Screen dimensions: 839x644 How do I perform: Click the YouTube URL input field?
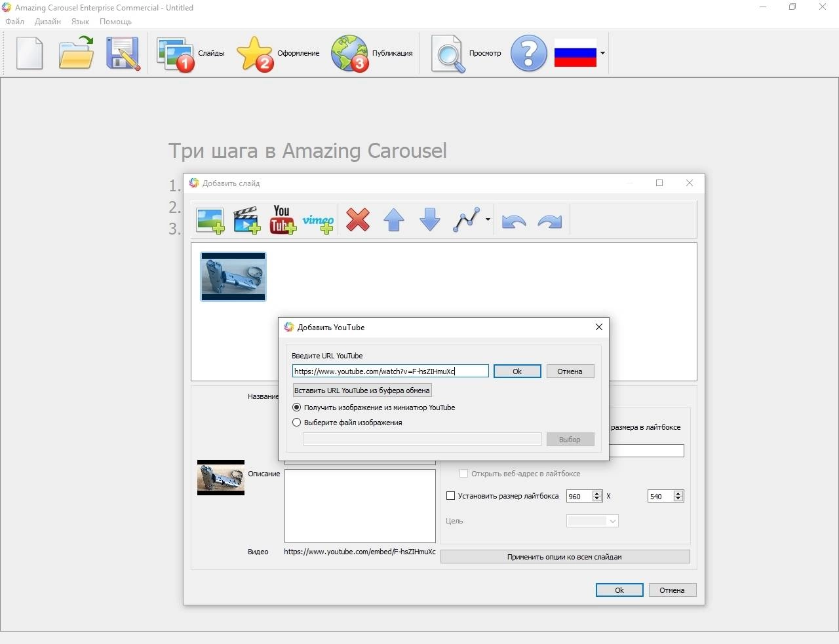coord(391,371)
